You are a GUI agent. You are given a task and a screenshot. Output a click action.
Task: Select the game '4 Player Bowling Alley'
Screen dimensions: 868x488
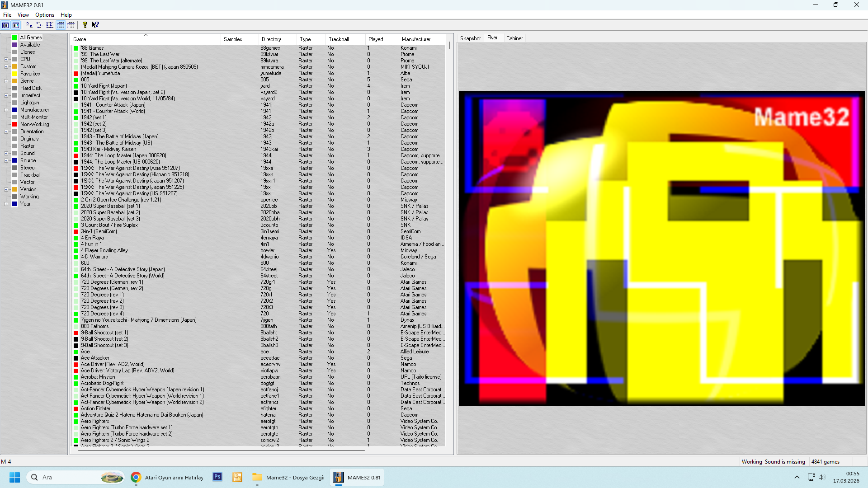pos(104,250)
